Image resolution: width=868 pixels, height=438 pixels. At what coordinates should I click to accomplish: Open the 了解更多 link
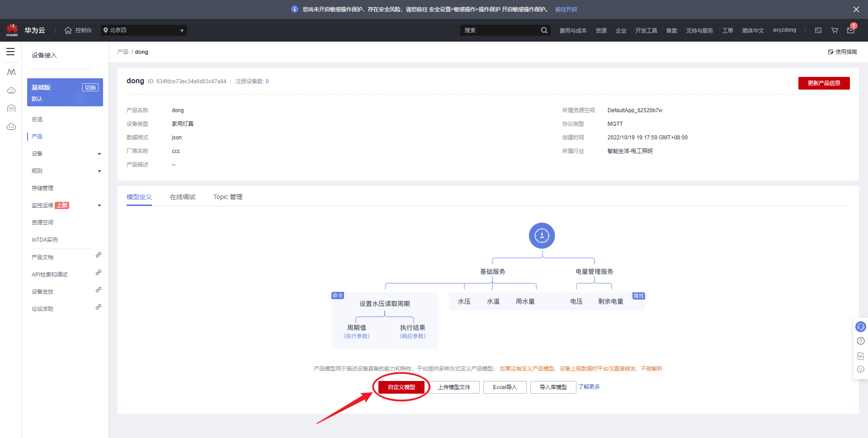tap(589, 387)
